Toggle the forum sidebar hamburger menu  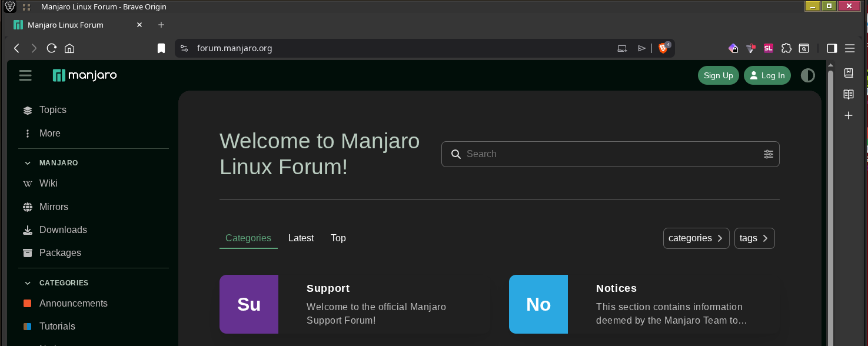point(25,75)
